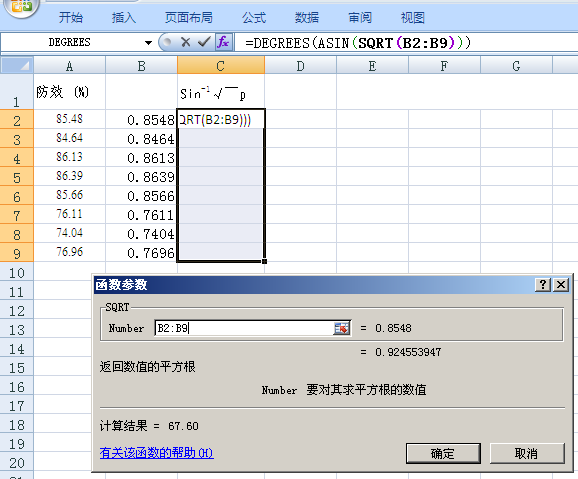Select row 20 header
The image size is (578, 479).
pyautogui.click(x=17, y=462)
